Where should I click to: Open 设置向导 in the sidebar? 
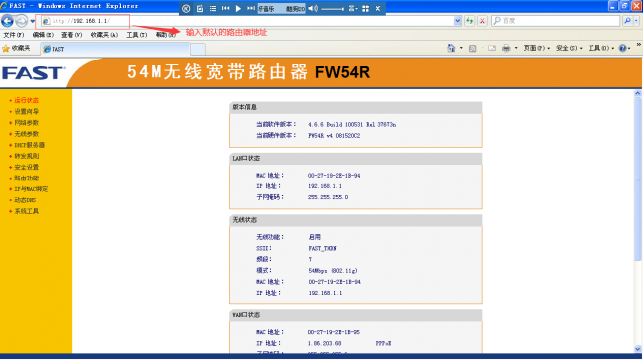pos(27,111)
